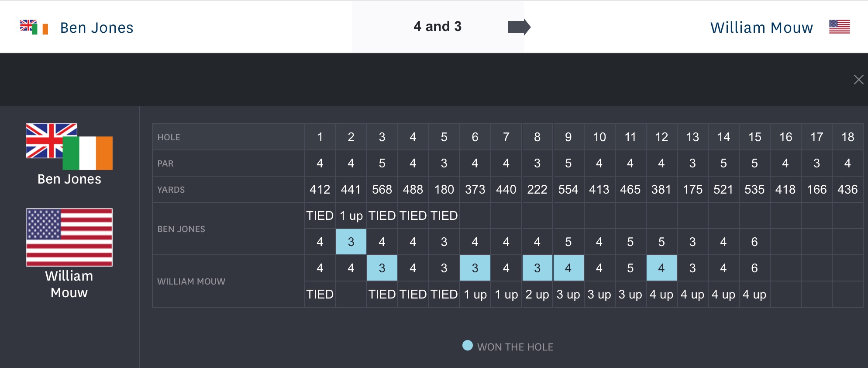The width and height of the screenshot is (868, 368).
Task: Click William Mouw's '4 up' status on hole 15
Action: click(754, 295)
